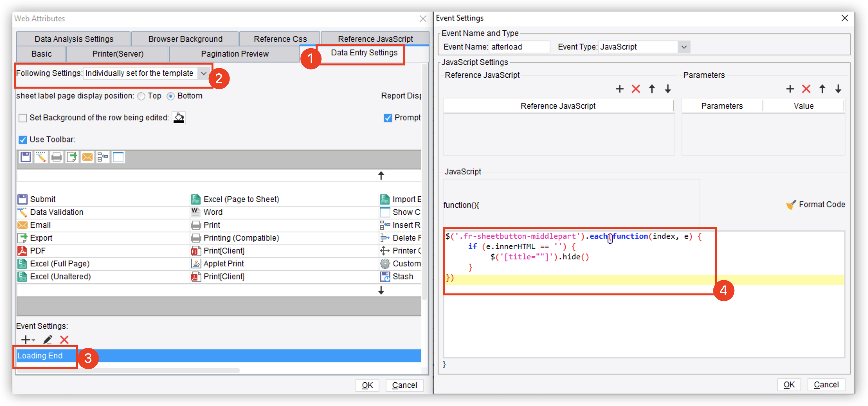The height and width of the screenshot is (406, 868).
Task: Add a Reference JavaScript entry with plus icon
Action: tap(619, 89)
